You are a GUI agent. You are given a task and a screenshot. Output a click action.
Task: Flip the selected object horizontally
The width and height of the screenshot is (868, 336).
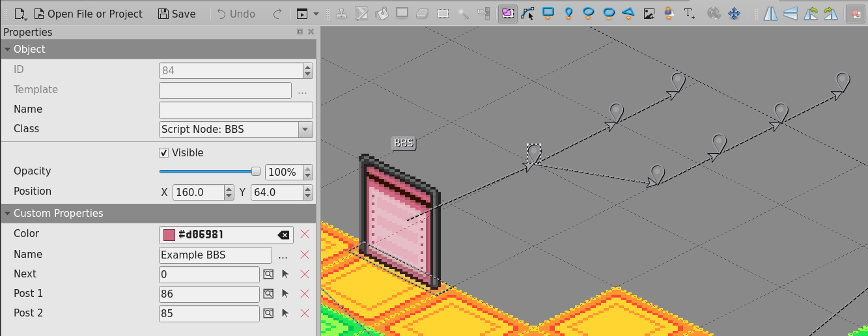coord(770,14)
